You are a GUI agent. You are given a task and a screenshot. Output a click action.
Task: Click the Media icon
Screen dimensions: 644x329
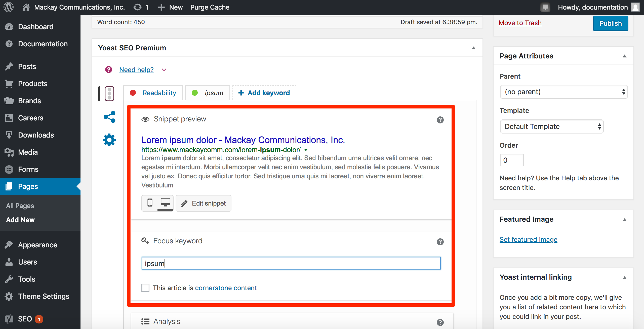pyautogui.click(x=9, y=152)
